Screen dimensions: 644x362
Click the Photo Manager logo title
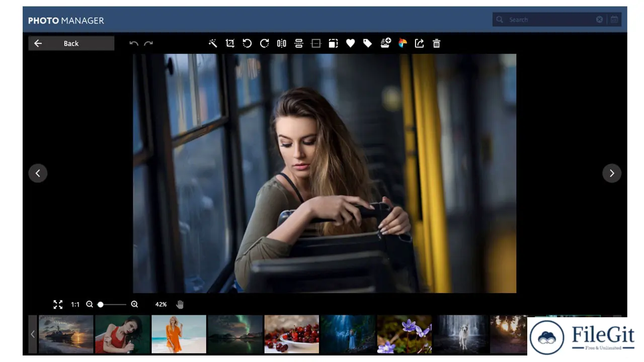point(66,21)
